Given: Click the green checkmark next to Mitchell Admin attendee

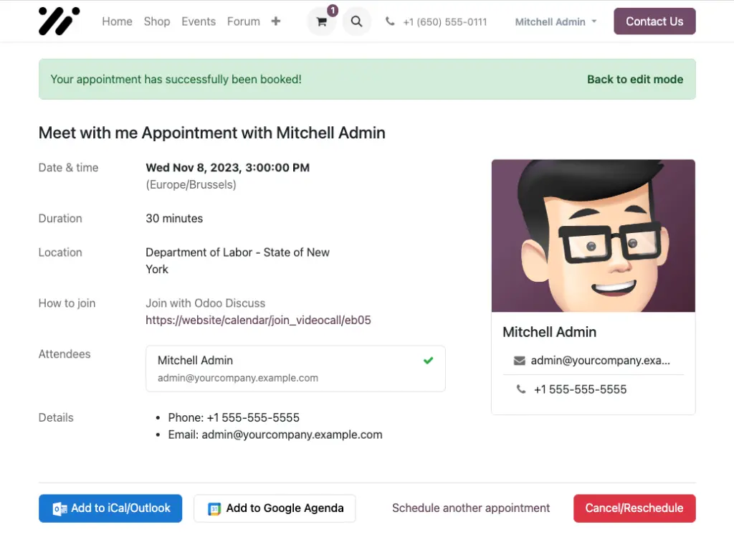Looking at the screenshot, I should (x=428, y=361).
